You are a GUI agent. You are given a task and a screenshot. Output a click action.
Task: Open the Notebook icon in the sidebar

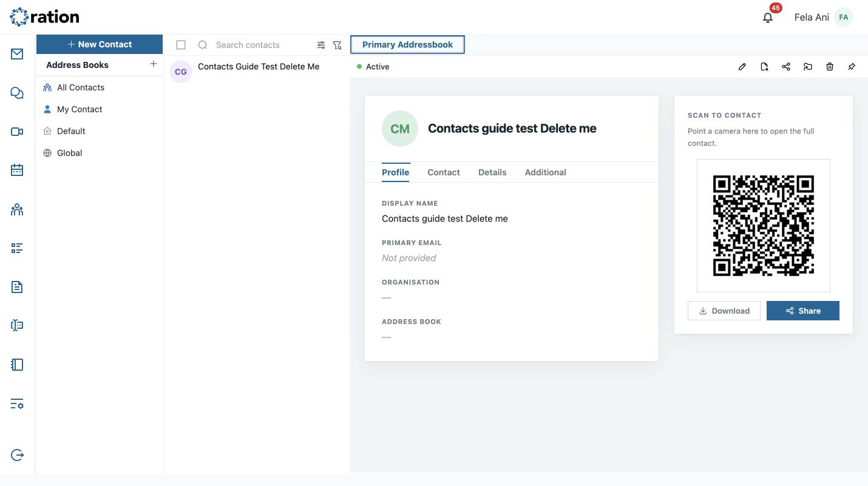point(17,365)
